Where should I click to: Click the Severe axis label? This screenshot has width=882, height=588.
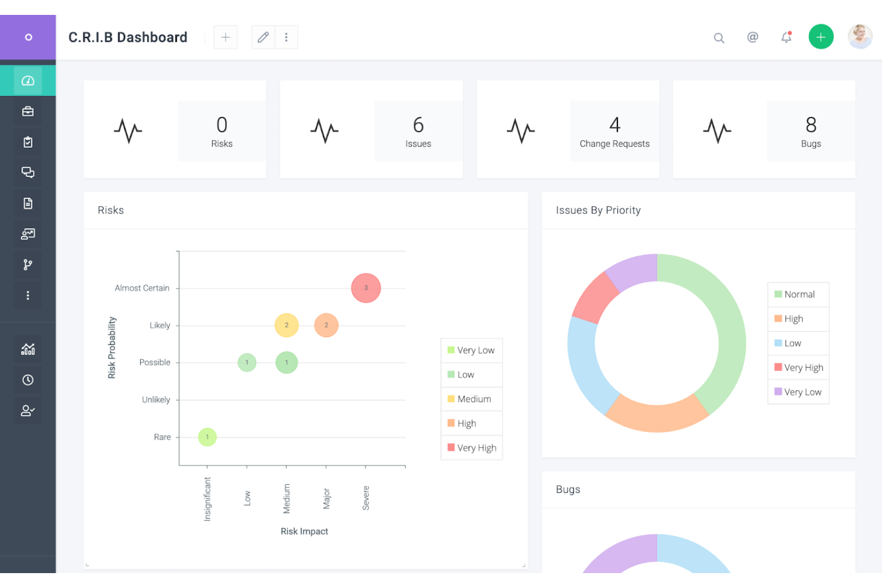pos(366,498)
